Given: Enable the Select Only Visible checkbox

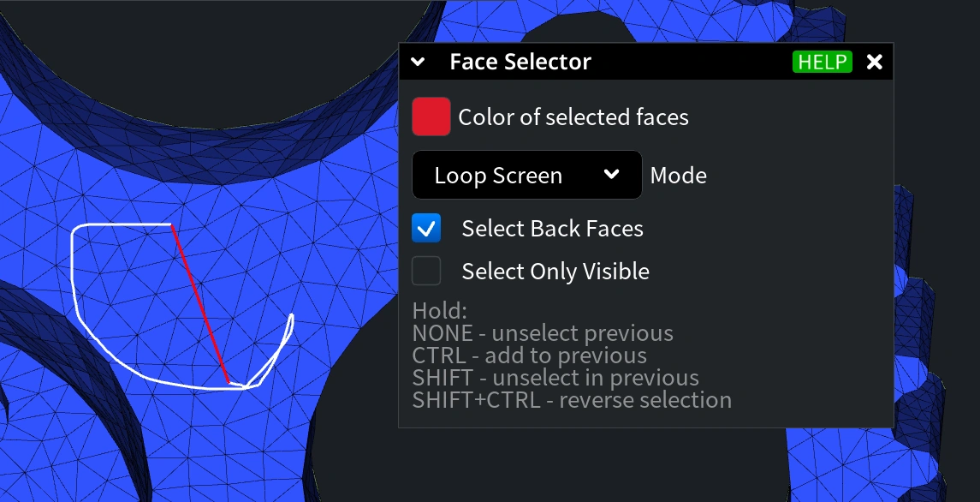Looking at the screenshot, I should click(426, 271).
